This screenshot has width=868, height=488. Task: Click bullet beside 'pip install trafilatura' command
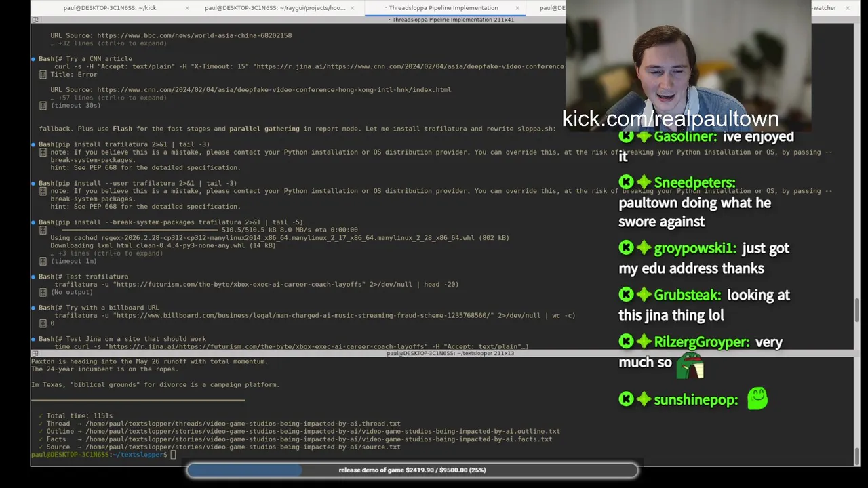33,144
